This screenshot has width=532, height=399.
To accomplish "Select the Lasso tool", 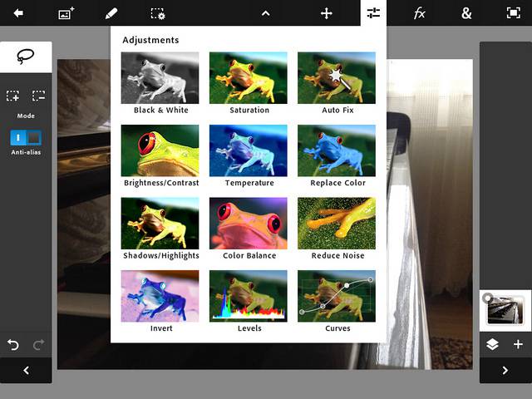I will (26, 57).
